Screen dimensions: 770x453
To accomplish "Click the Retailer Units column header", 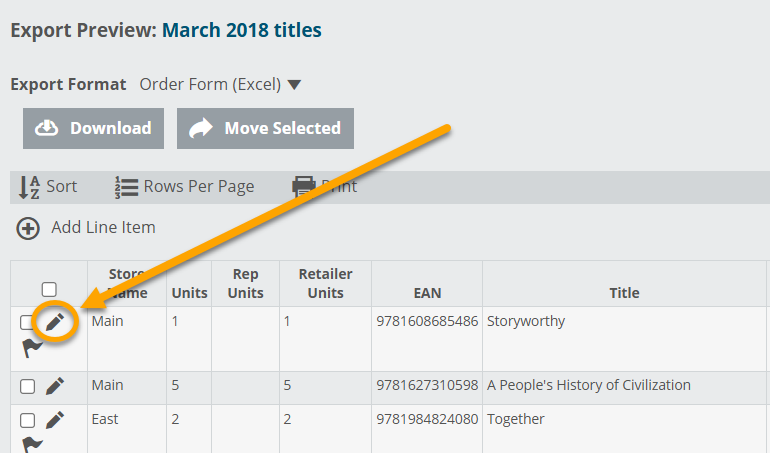I will click(326, 283).
